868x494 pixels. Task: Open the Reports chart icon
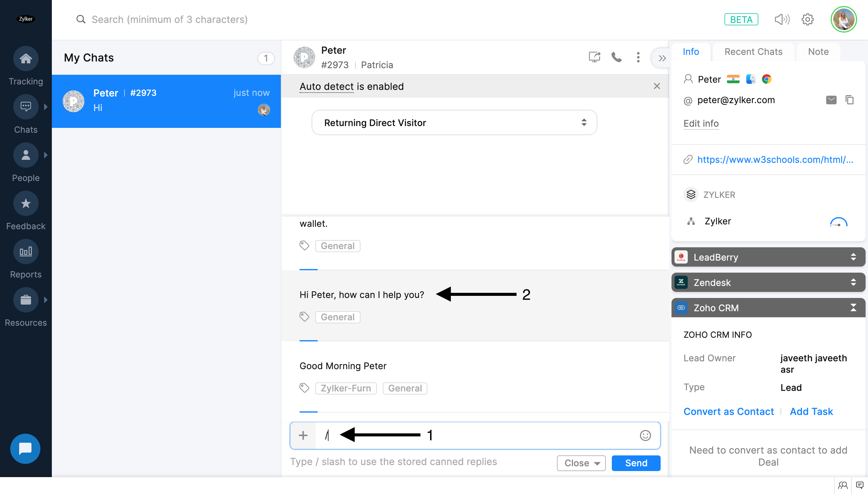click(x=26, y=252)
